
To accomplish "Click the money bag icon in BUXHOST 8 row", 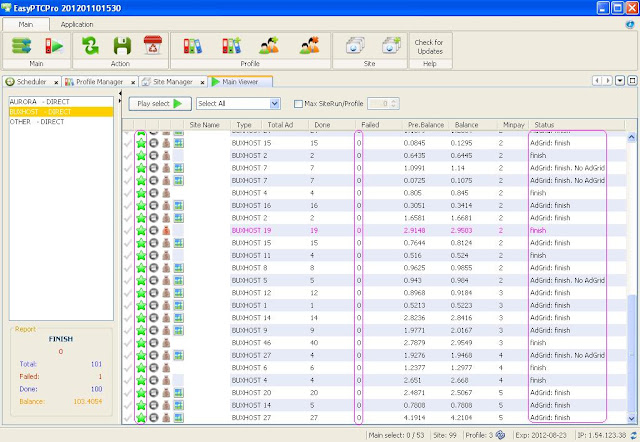I will (x=166, y=268).
